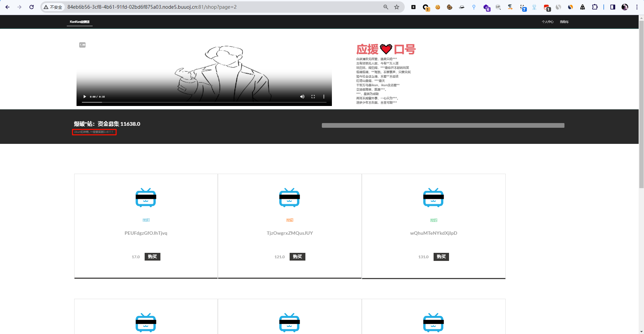Click the fundraising progress bar

443,125
